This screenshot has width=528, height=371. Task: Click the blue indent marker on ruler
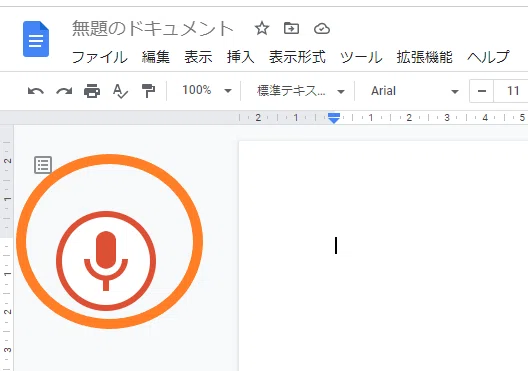click(334, 118)
